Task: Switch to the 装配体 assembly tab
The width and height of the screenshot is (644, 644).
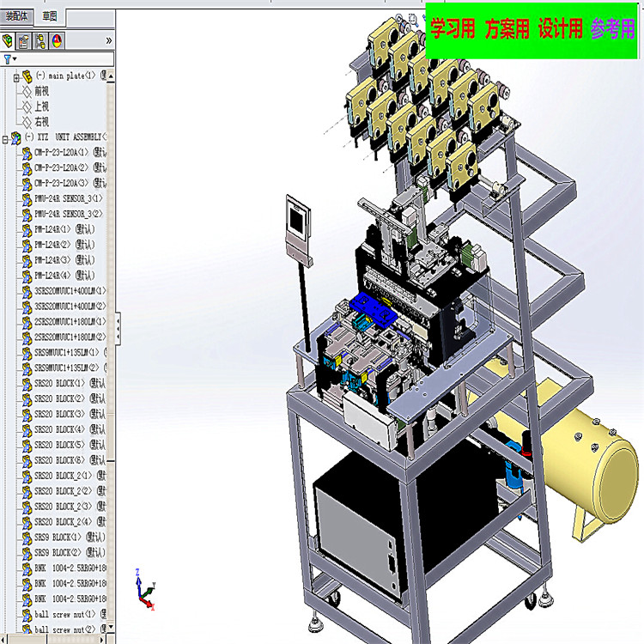Action: [x=16, y=16]
